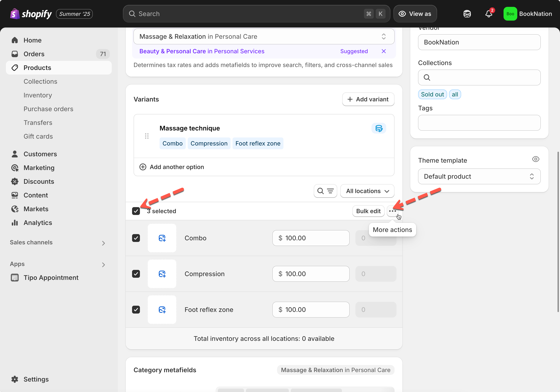Click the notifications bell icon
The height and width of the screenshot is (392, 560).
[488, 14]
